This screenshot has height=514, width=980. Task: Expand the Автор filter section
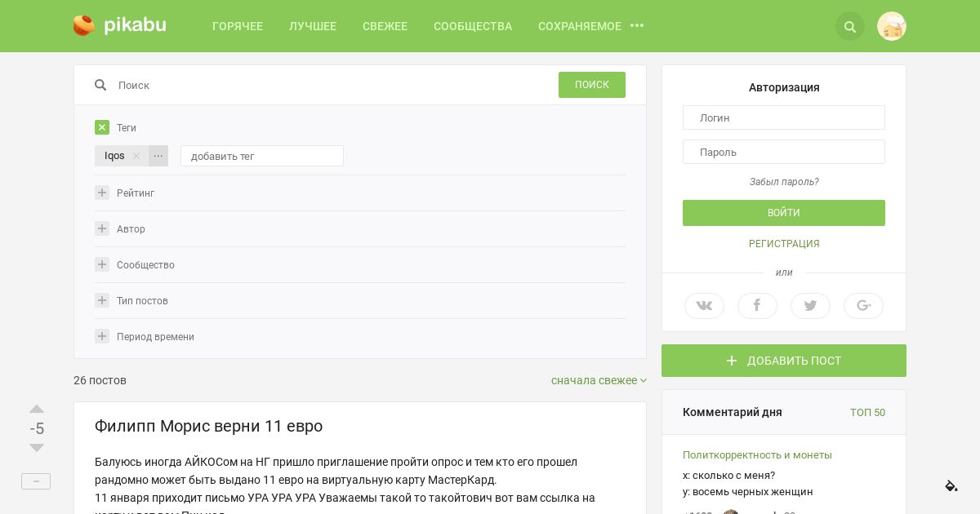click(x=102, y=228)
